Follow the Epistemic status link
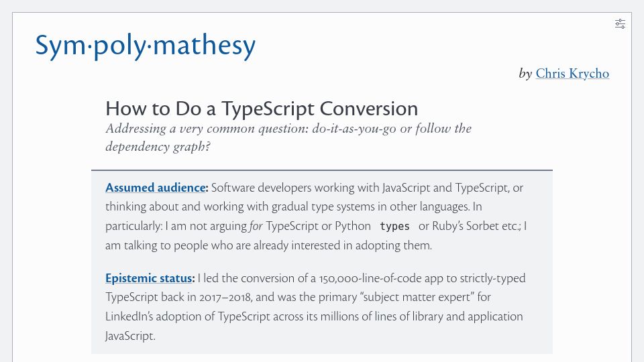Image resolution: width=644 pixels, height=362 pixels. pos(148,278)
